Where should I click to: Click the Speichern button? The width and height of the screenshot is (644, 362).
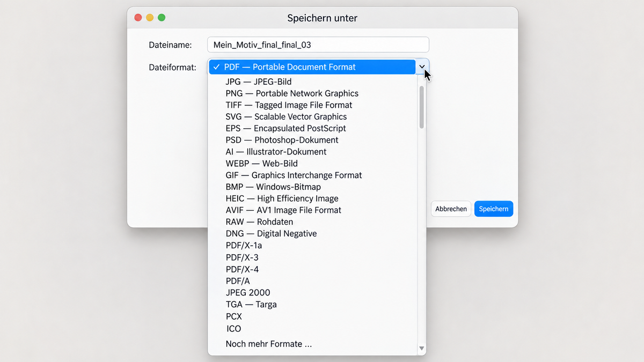(494, 209)
